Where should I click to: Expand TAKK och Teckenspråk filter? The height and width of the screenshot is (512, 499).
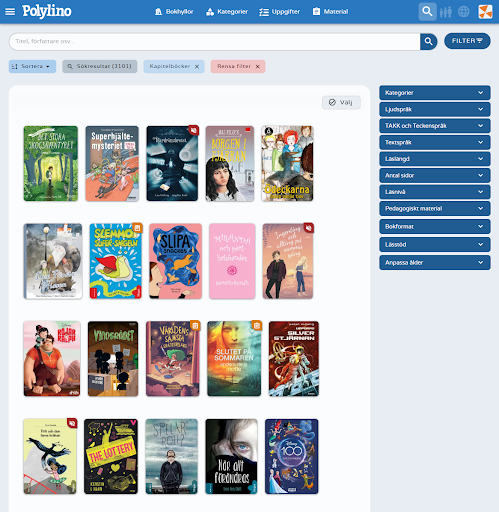coord(434,126)
